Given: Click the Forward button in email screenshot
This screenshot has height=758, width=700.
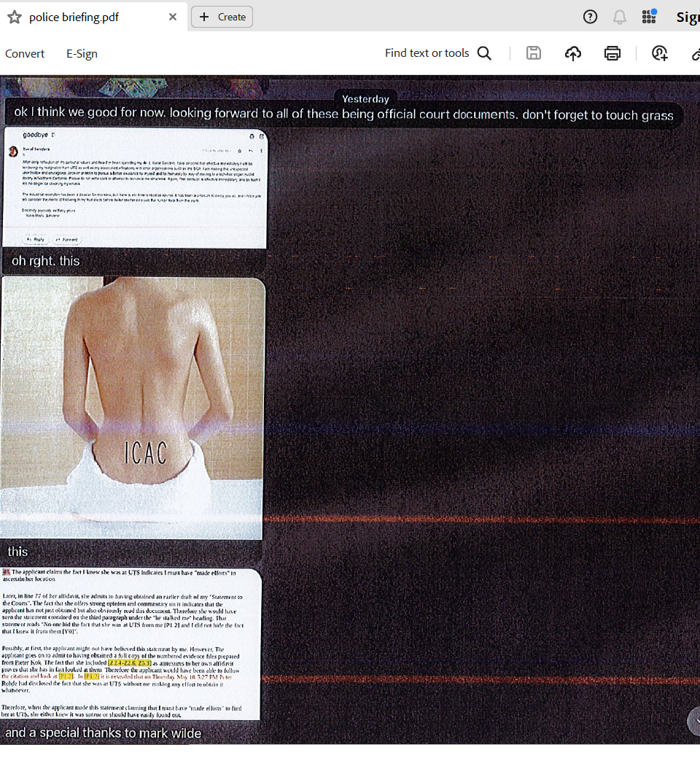Looking at the screenshot, I should (67, 239).
